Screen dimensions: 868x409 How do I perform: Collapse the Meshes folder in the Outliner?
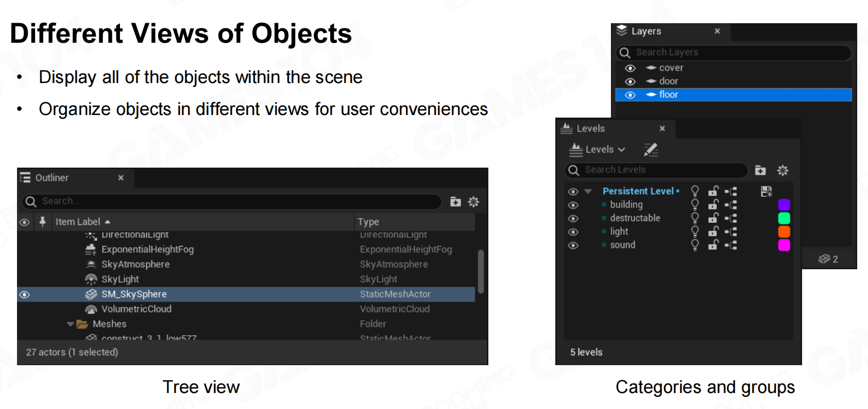71,324
